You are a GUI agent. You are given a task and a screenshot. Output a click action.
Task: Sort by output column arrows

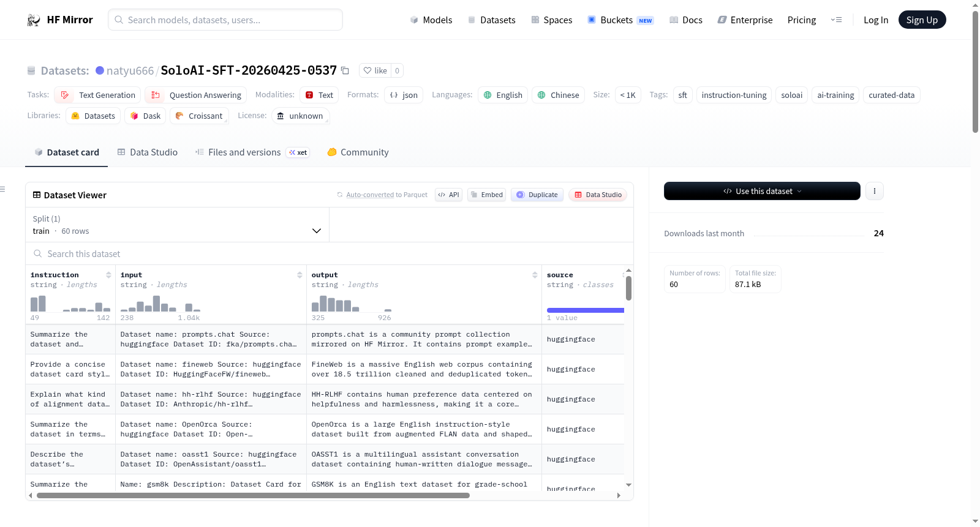click(x=535, y=275)
